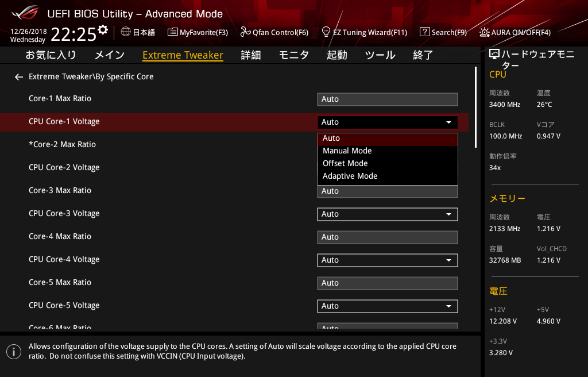Click the 電圧 section heading
The width and height of the screenshot is (588, 377).
(x=498, y=291)
